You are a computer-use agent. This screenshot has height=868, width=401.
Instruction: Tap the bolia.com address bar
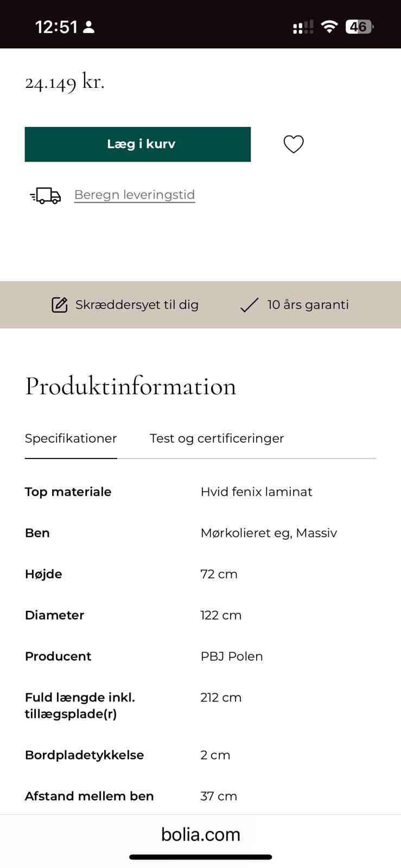[200, 834]
